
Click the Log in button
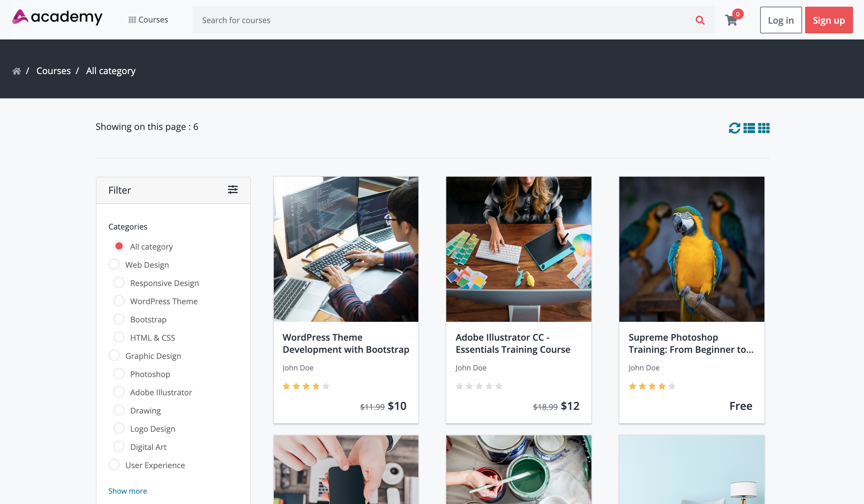780,20
